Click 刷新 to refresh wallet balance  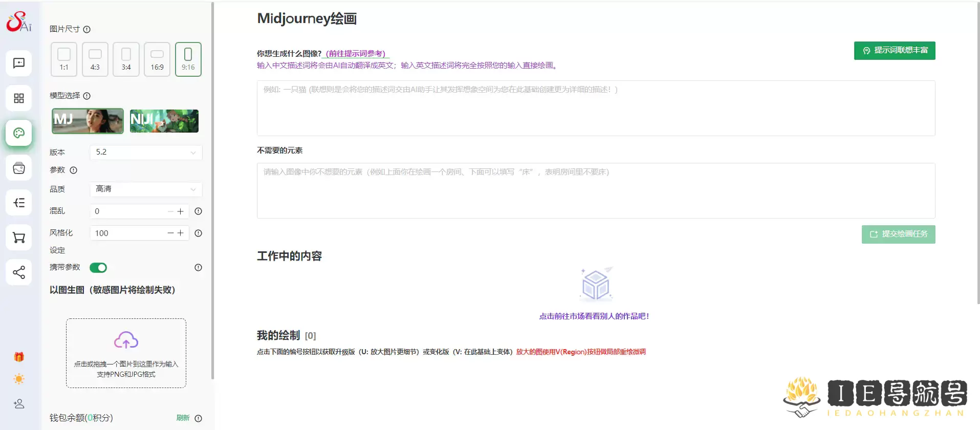[x=183, y=418]
